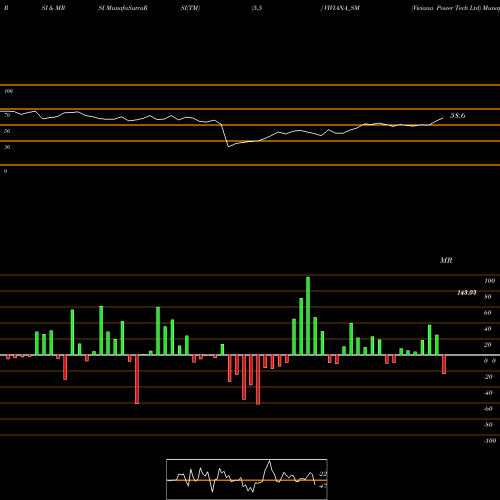The height and width of the screenshot is (500, 500).
Task: Click the RSI axis label 30 on the left
Action: 7,147
